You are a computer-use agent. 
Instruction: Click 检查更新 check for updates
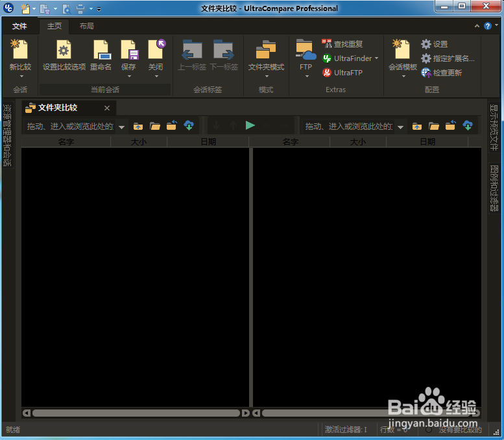coord(442,73)
